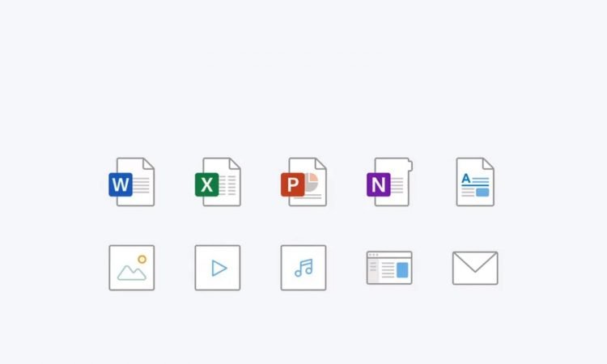Click the rich text document icon
Viewport: 607px width, 364px height.
[x=475, y=182]
